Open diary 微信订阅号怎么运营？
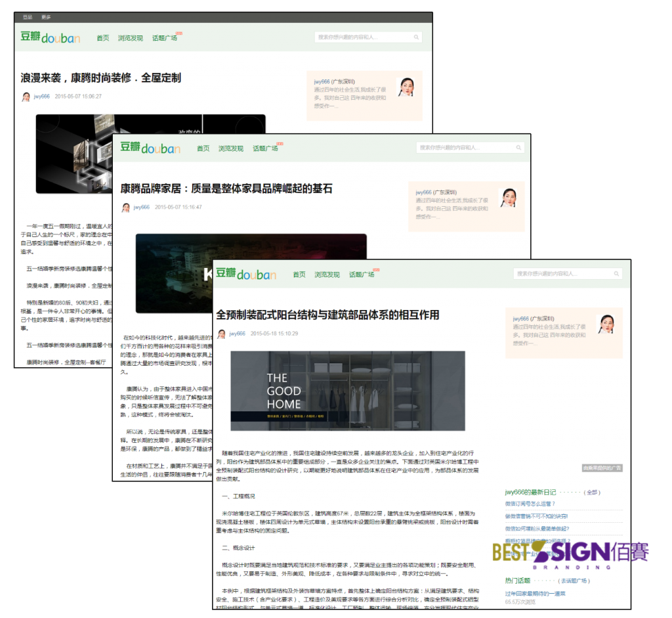672x618 pixels. click(x=530, y=504)
